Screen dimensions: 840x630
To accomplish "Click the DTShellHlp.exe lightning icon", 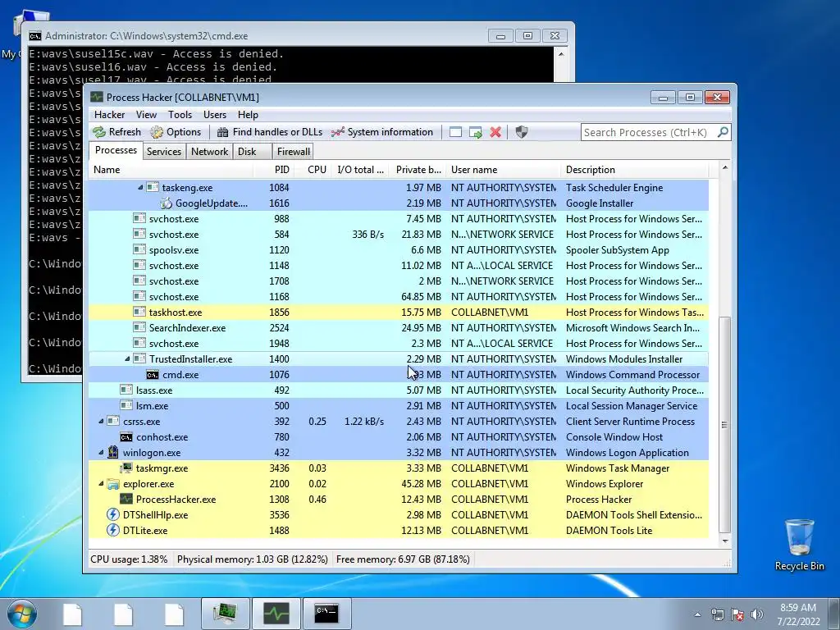I will pos(113,515).
